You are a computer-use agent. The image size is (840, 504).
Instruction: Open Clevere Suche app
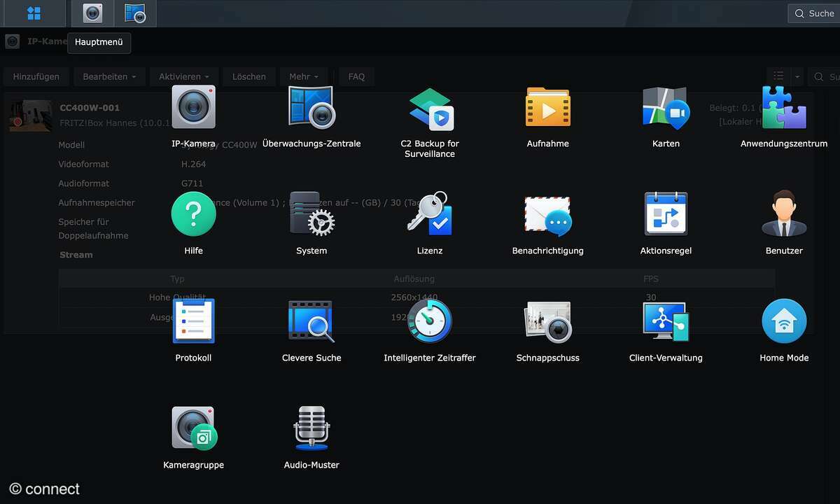pyautogui.click(x=311, y=322)
